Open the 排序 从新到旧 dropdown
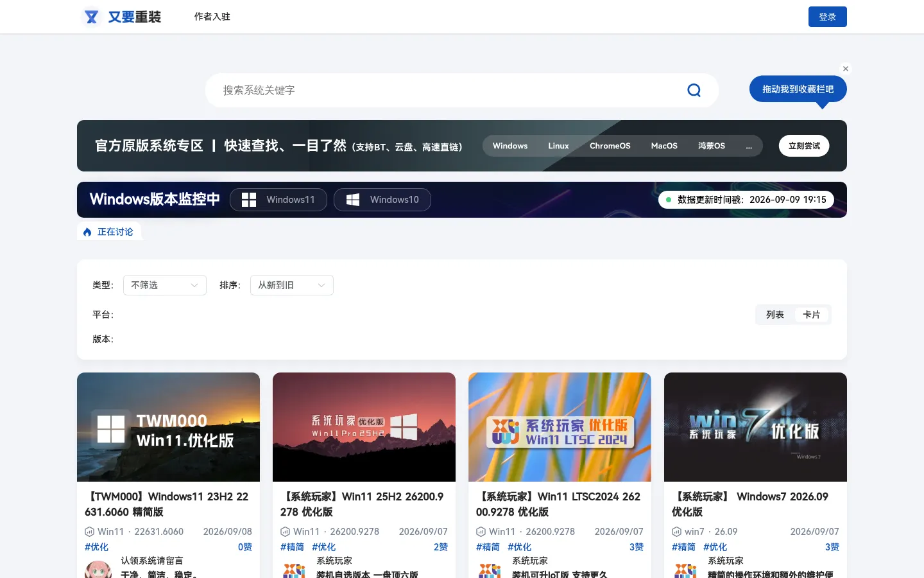This screenshot has width=924, height=578. click(292, 285)
